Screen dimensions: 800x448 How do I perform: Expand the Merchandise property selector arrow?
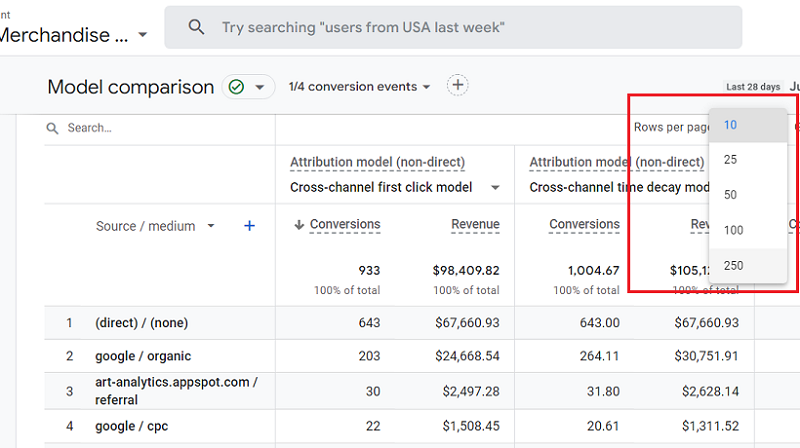pyautogui.click(x=143, y=35)
